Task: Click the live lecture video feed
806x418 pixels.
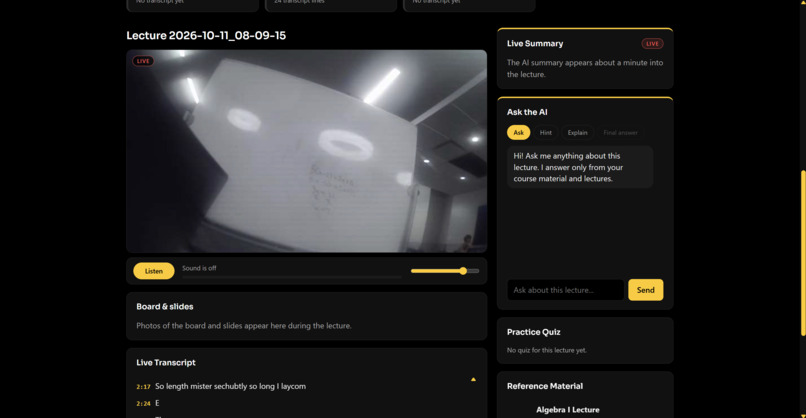Action: click(x=306, y=151)
